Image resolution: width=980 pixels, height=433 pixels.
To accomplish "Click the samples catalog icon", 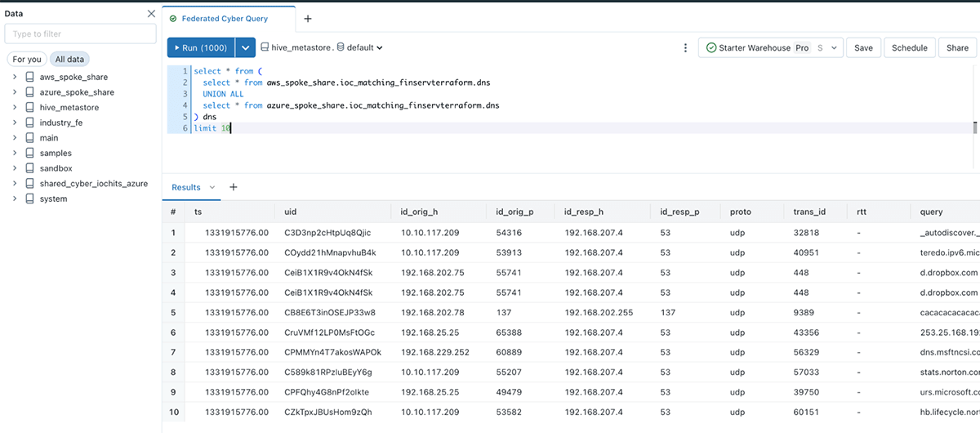I will pos(30,154).
